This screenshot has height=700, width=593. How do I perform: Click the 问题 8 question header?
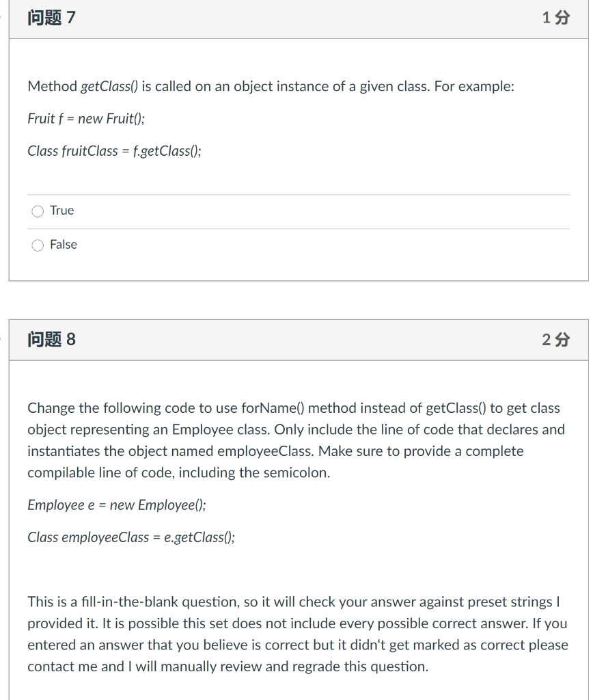49,340
